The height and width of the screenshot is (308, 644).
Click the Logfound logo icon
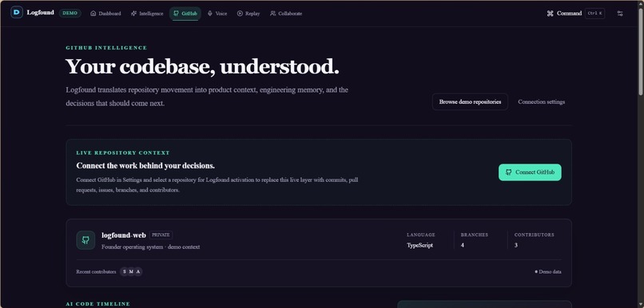(x=17, y=13)
